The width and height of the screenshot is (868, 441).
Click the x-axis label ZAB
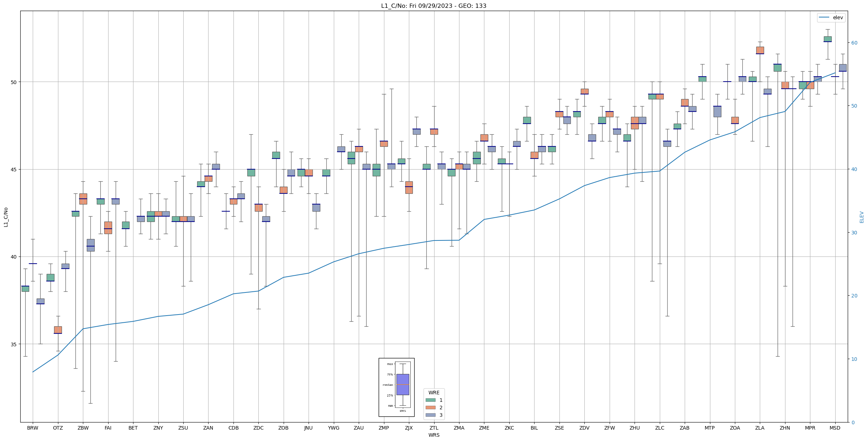pyautogui.click(x=685, y=428)
